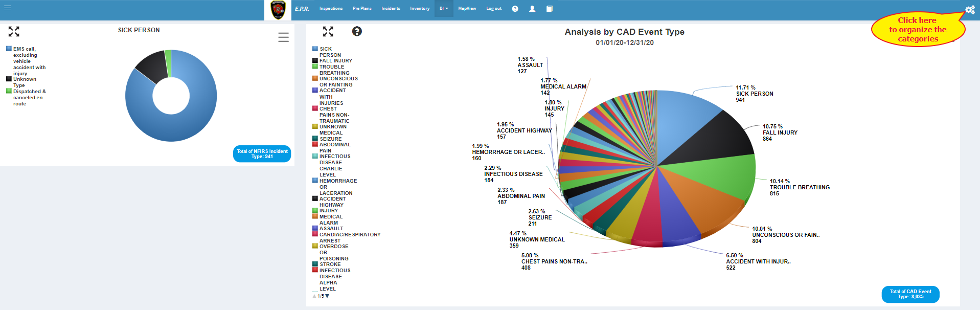Screen dimensions: 980x310
Task: Open the help question mark icon in the navbar
Action: pos(515,9)
